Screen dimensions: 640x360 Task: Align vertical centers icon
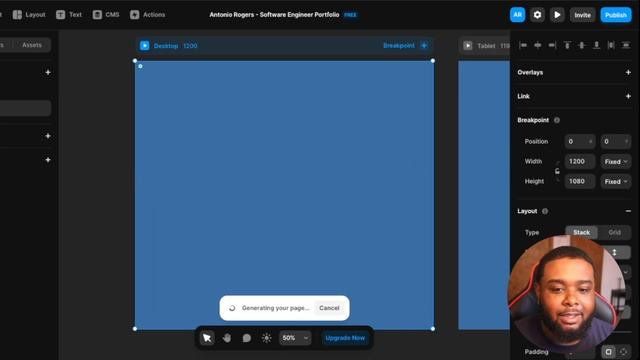click(x=582, y=45)
